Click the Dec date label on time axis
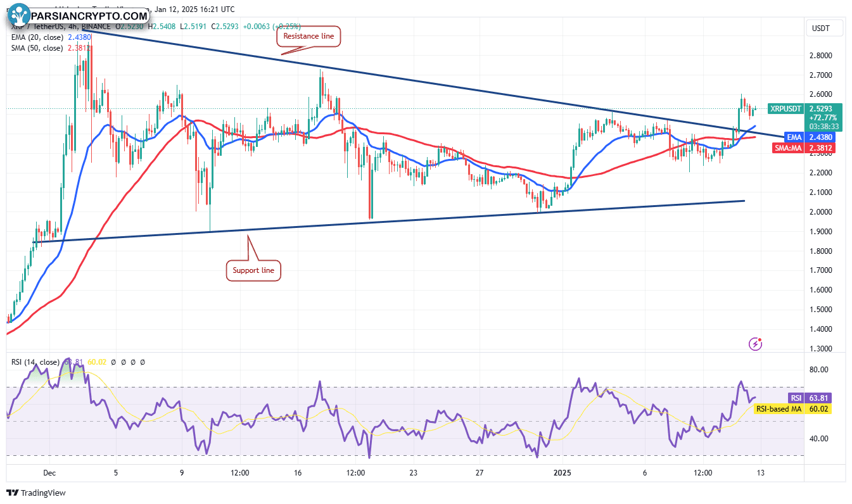Viewport: 852px width, 504px height. 50,473
